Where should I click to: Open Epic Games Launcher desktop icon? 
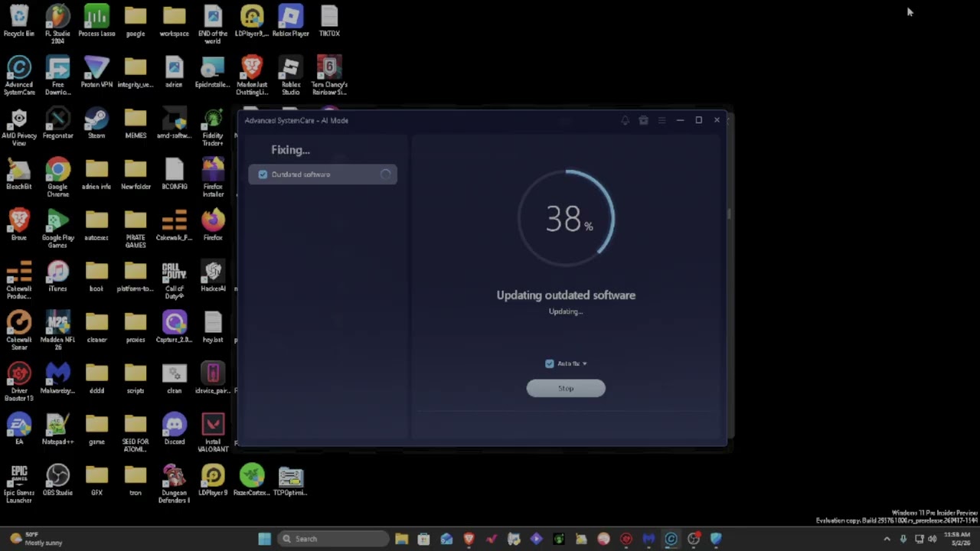tap(19, 484)
